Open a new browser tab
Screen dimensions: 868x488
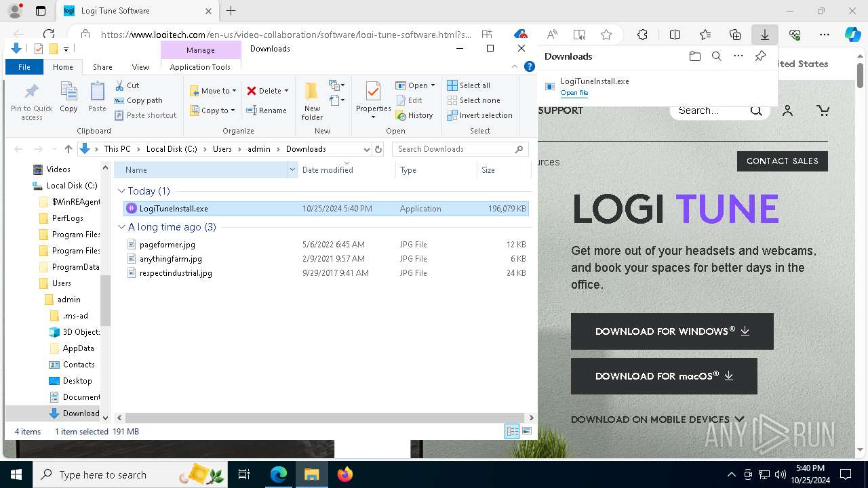(231, 11)
